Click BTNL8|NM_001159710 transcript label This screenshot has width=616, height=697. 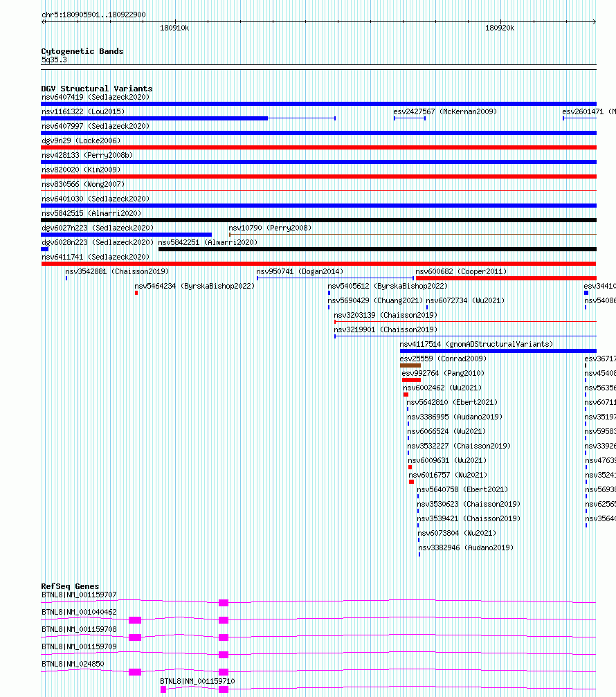pyautogui.click(x=197, y=682)
